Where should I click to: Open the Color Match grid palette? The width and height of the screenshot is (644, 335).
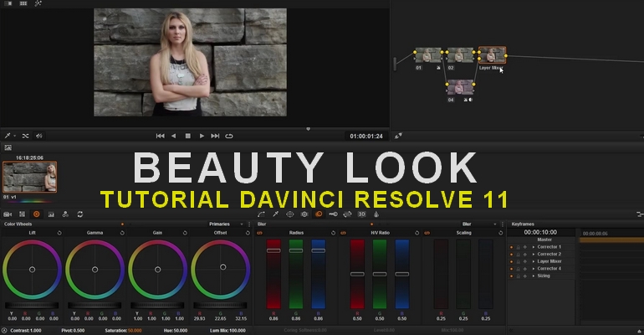click(23, 214)
